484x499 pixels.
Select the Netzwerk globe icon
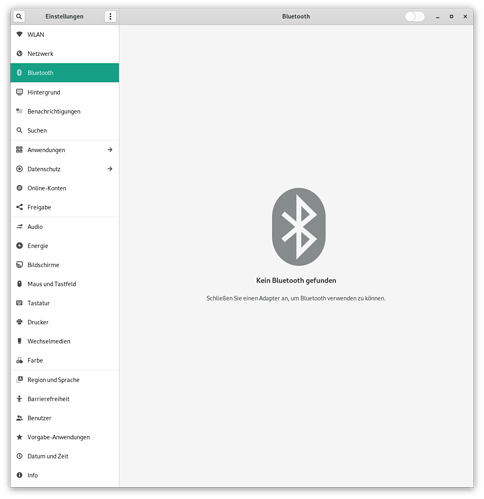point(19,53)
